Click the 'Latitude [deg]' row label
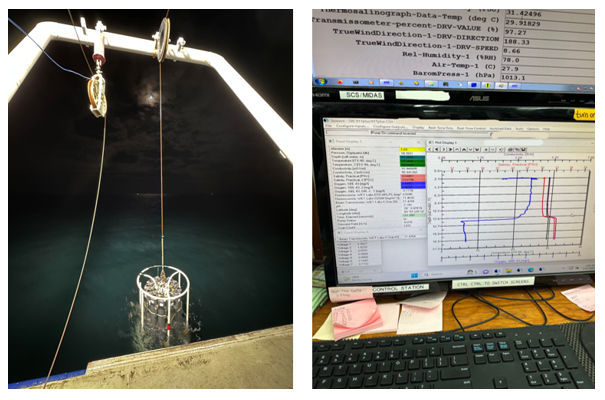This screenshot has width=605, height=400. [346, 210]
